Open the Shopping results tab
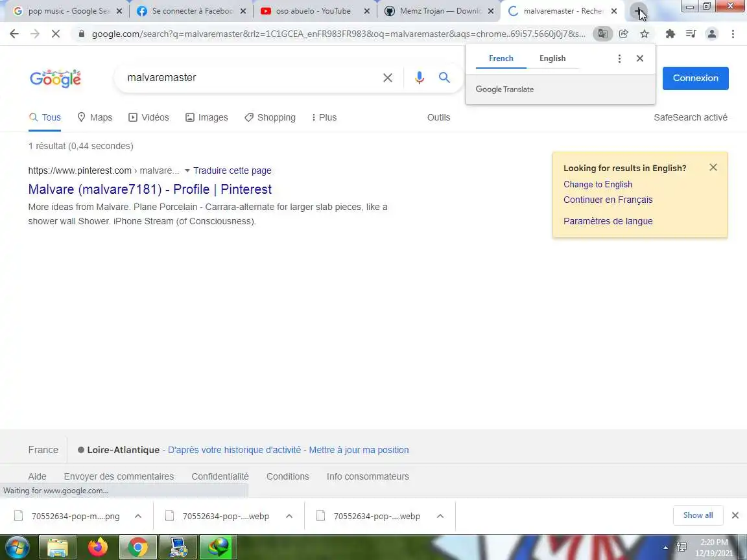Viewport: 747px width, 560px height. tap(270, 117)
